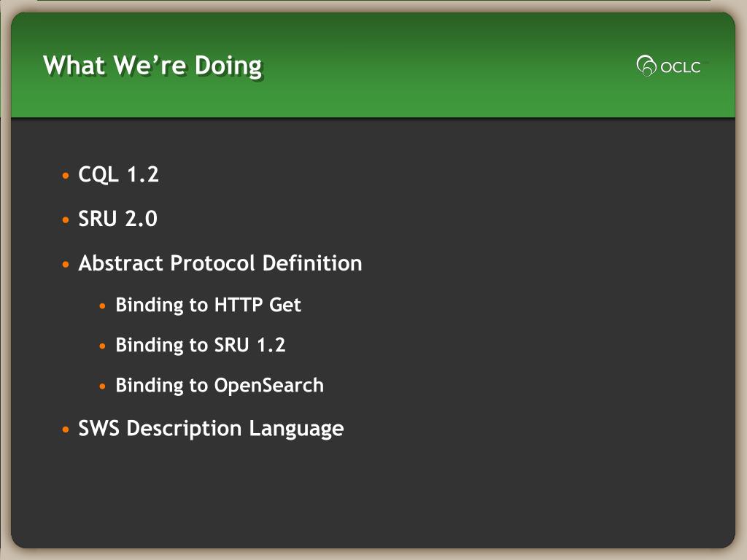Select the slide title 'What We're Doing'
This screenshot has width=747, height=560.
[152, 66]
